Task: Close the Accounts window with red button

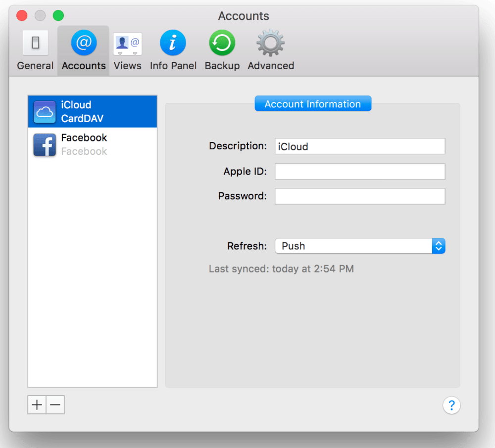Action: tap(22, 15)
